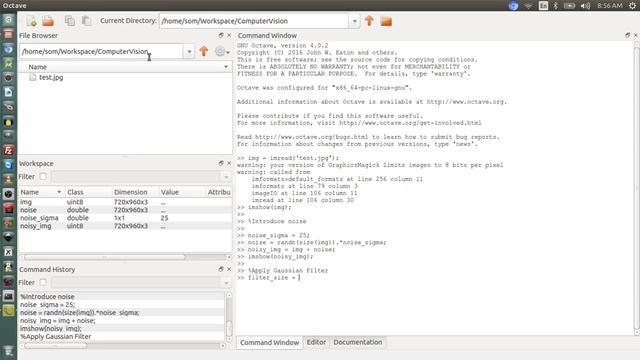Select the noise_sigma variable row
The image size is (640, 360).
pos(125,218)
